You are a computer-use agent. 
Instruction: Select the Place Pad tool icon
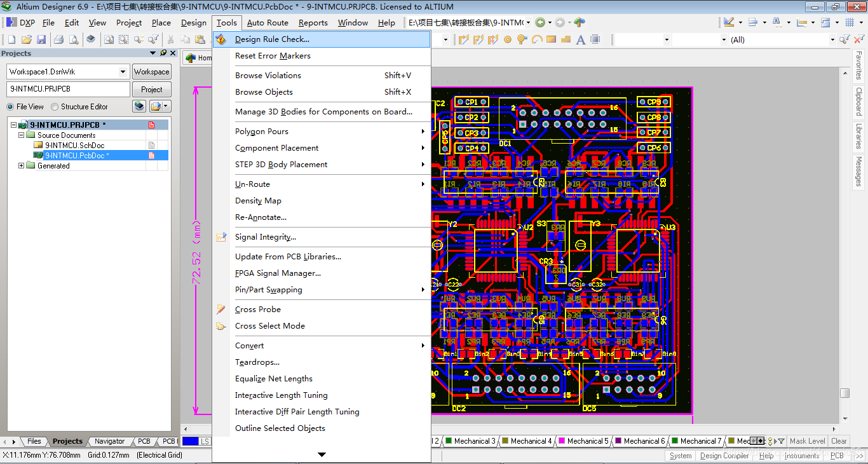click(508, 39)
